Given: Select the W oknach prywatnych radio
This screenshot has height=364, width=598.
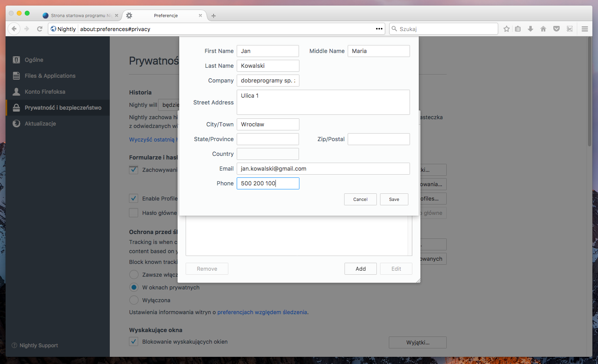Looking at the screenshot, I should click(134, 287).
